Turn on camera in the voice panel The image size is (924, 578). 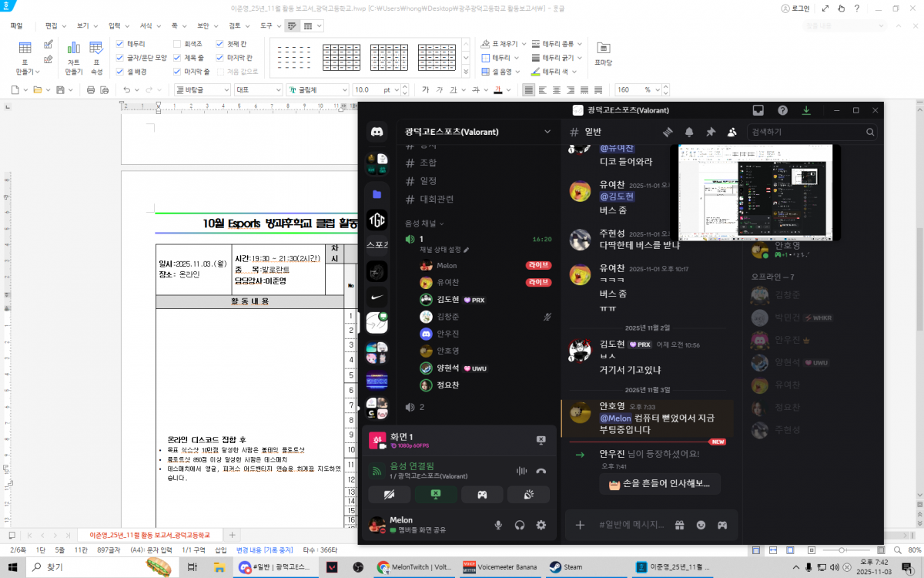click(389, 495)
